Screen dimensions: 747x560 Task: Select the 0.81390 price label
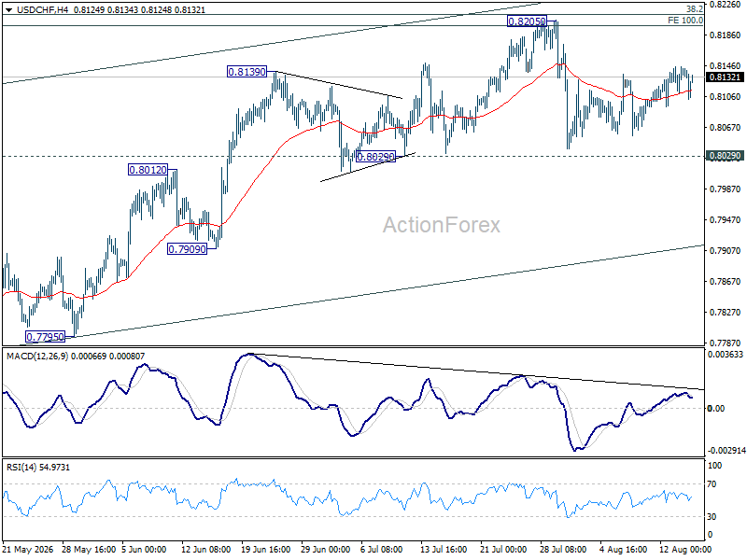tap(247, 72)
